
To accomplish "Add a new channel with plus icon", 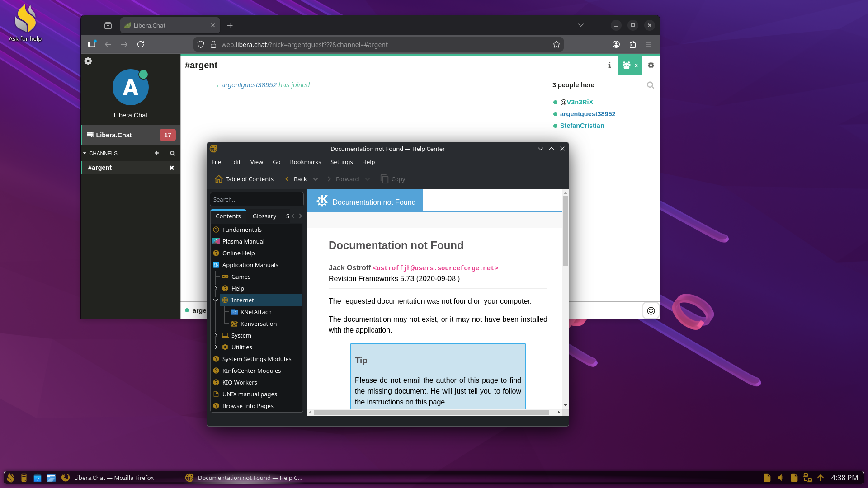I will (157, 153).
